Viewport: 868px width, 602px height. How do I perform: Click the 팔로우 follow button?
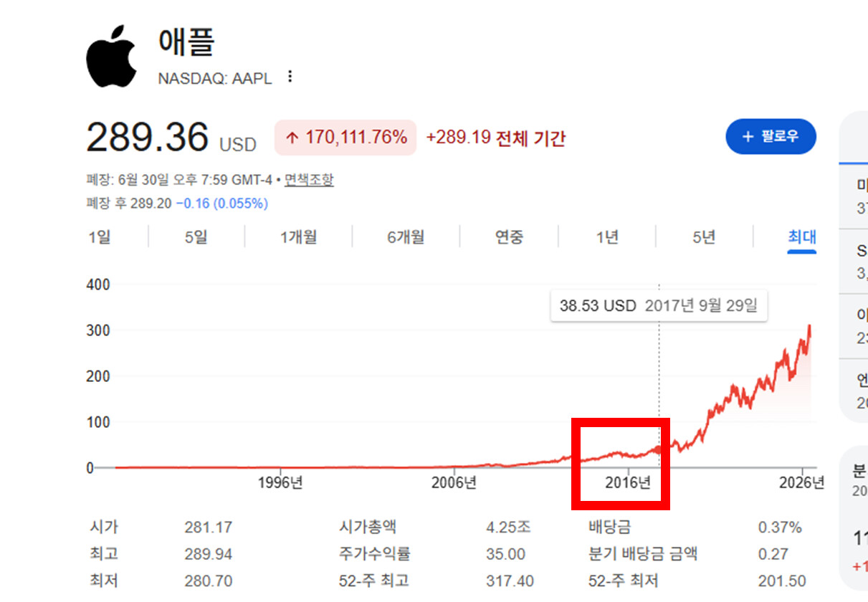771,136
